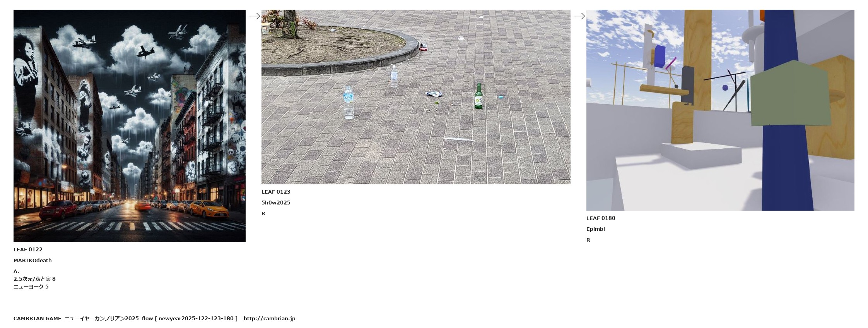Click the CAMBRIAN GAME footer title
The width and height of the screenshot is (868, 328).
[38, 319]
